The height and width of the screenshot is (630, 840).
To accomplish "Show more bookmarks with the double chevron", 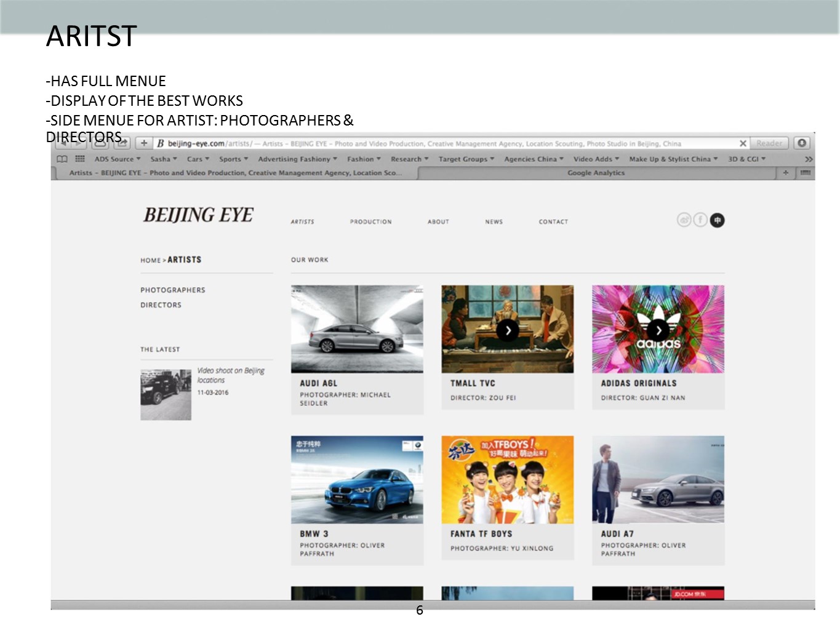I will (809, 159).
